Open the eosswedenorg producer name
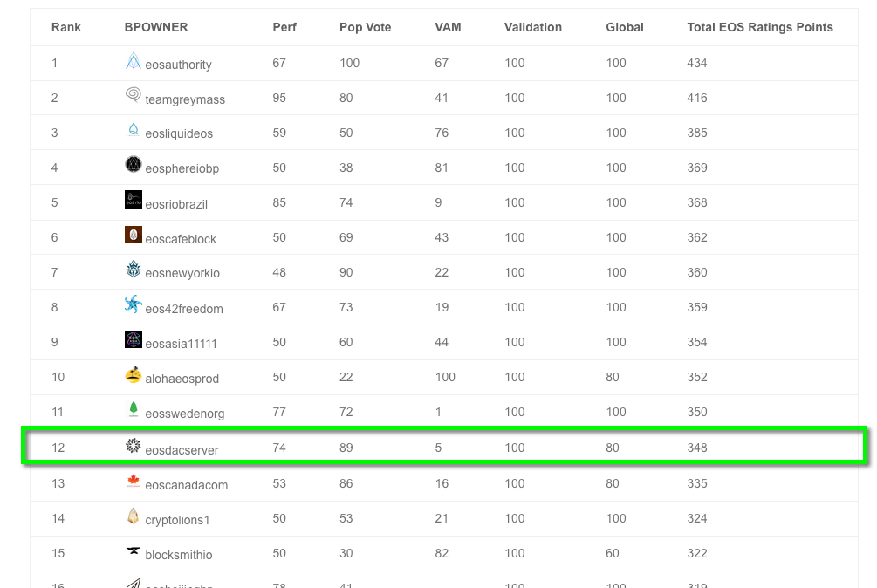The image size is (877, 588). coord(185,414)
